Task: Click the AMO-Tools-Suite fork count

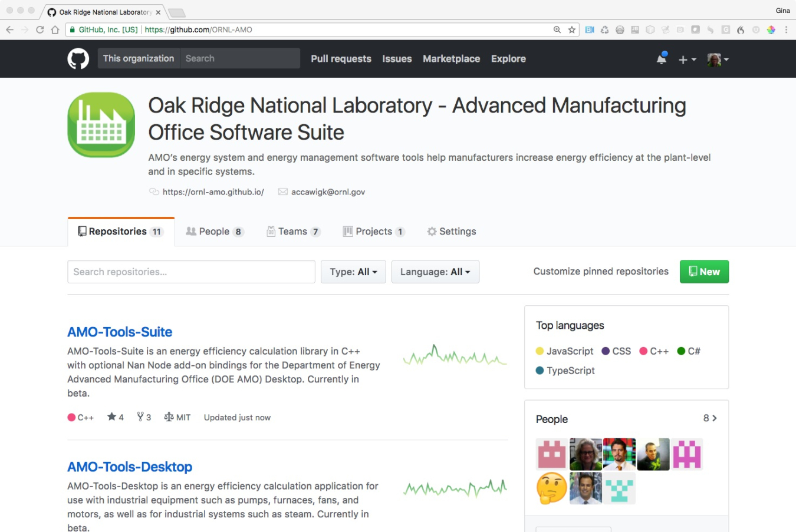Action: [144, 417]
